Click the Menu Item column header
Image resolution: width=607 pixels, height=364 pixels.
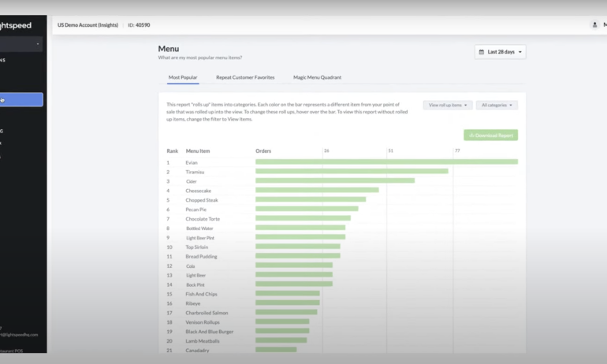(198, 150)
